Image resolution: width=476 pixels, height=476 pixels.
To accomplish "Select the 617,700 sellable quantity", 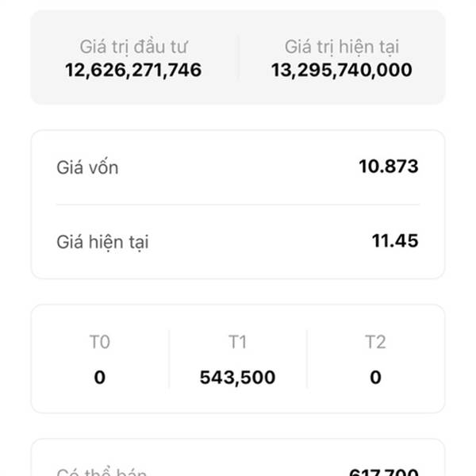I will [x=383, y=472].
